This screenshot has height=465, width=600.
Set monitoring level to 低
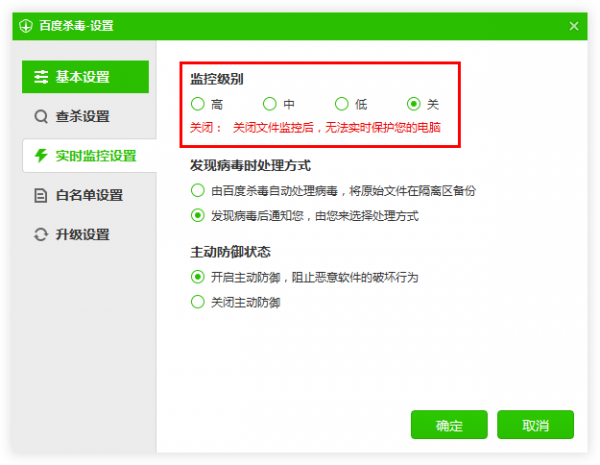342,104
